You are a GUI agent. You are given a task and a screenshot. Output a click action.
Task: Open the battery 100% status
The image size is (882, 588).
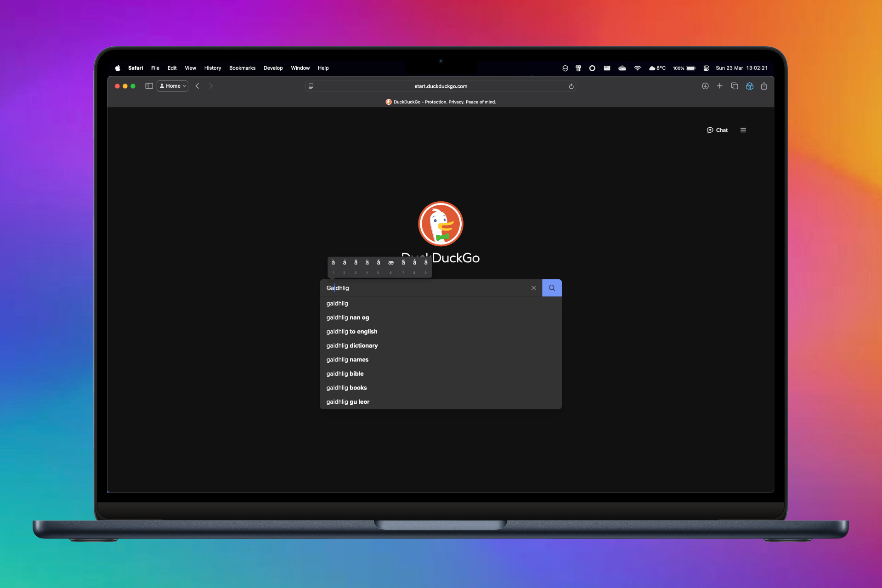[x=684, y=68]
